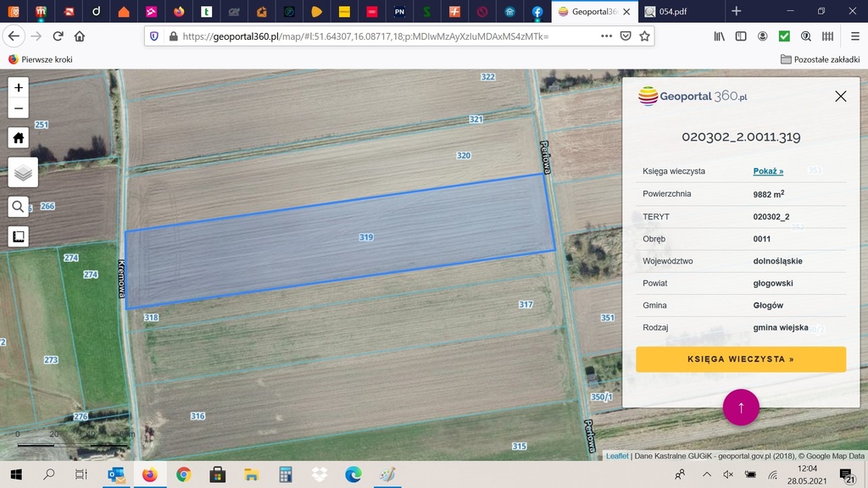Zoom in on the map
This screenshot has width=868, height=488.
[x=19, y=87]
